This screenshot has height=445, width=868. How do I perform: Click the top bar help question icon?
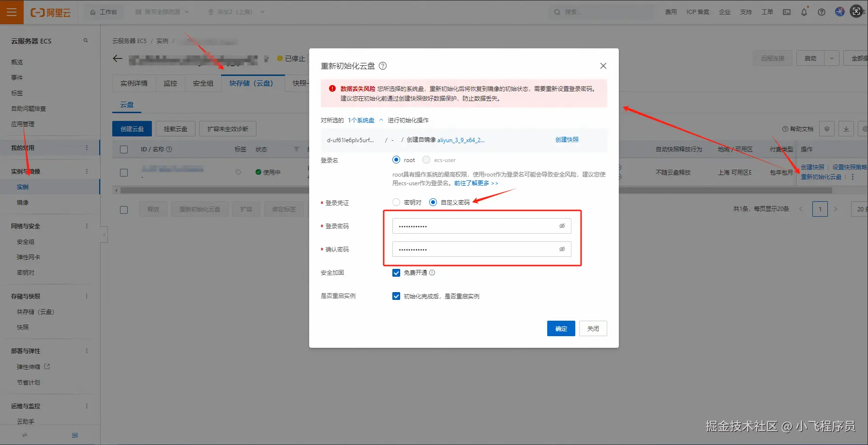click(822, 12)
